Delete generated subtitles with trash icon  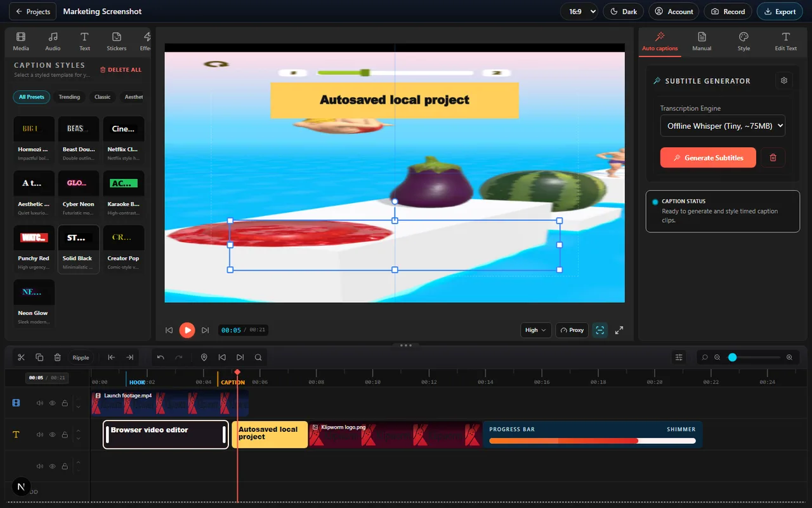[x=773, y=157]
